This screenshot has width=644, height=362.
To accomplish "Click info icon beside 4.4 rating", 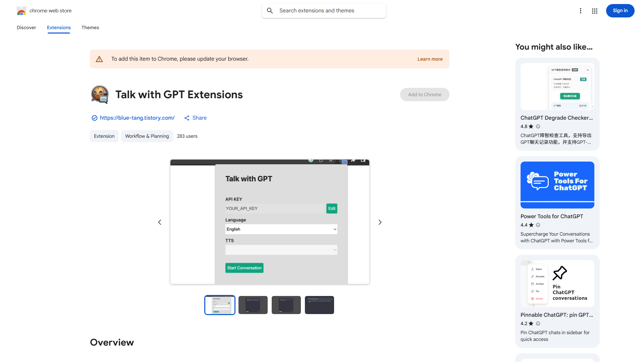I will pos(538,225).
